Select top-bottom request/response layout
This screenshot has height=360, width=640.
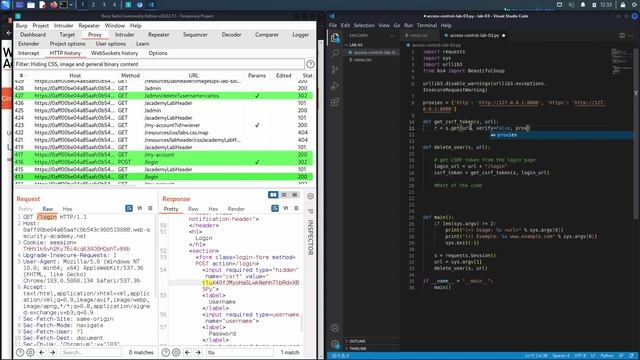point(284,195)
